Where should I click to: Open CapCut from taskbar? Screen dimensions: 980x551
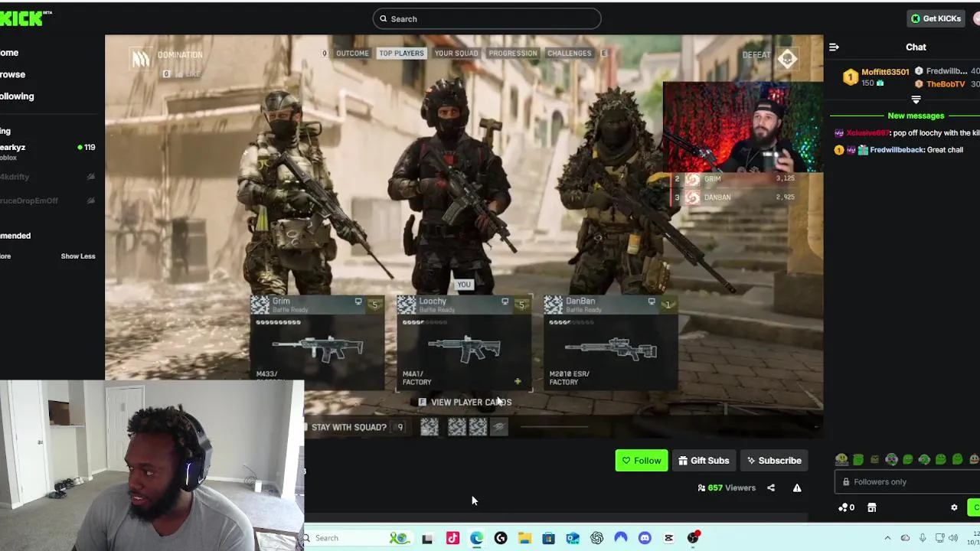tap(668, 539)
